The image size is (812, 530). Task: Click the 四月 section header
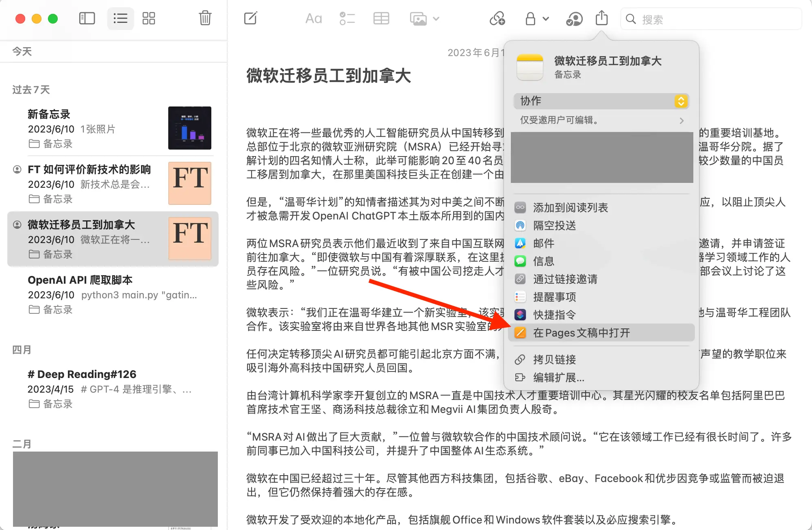click(22, 350)
